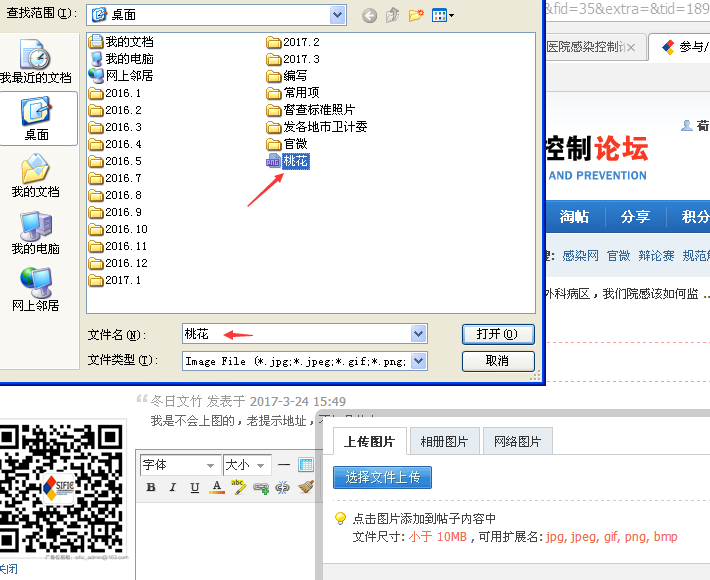Expand the 查找范围 location dropdown

337,15
